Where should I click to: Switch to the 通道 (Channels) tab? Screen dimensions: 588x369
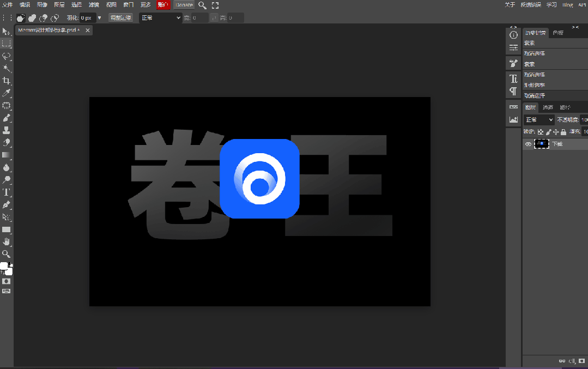click(x=548, y=107)
